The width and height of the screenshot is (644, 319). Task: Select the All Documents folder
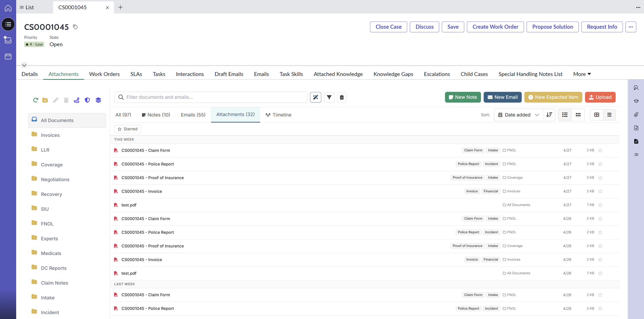click(x=67, y=120)
